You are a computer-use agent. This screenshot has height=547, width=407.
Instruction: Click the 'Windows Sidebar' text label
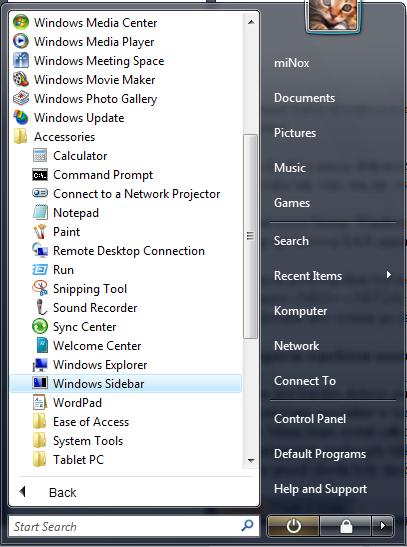[x=98, y=383]
